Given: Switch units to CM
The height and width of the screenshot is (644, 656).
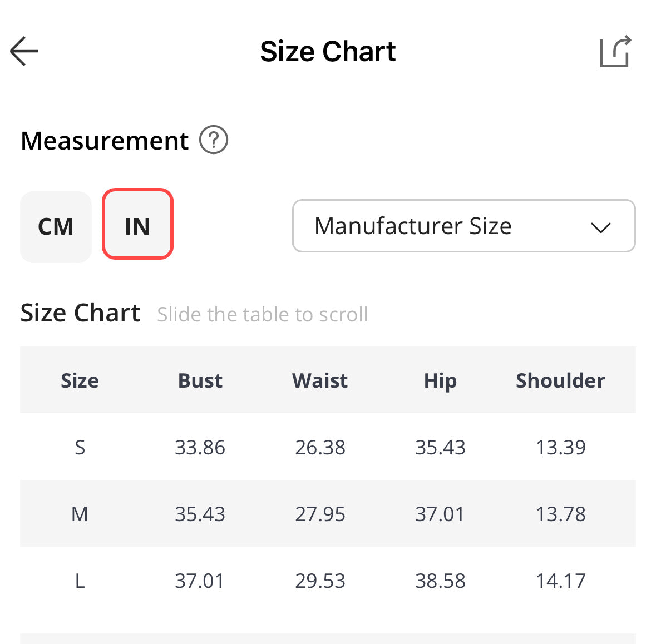Looking at the screenshot, I should pos(56,226).
